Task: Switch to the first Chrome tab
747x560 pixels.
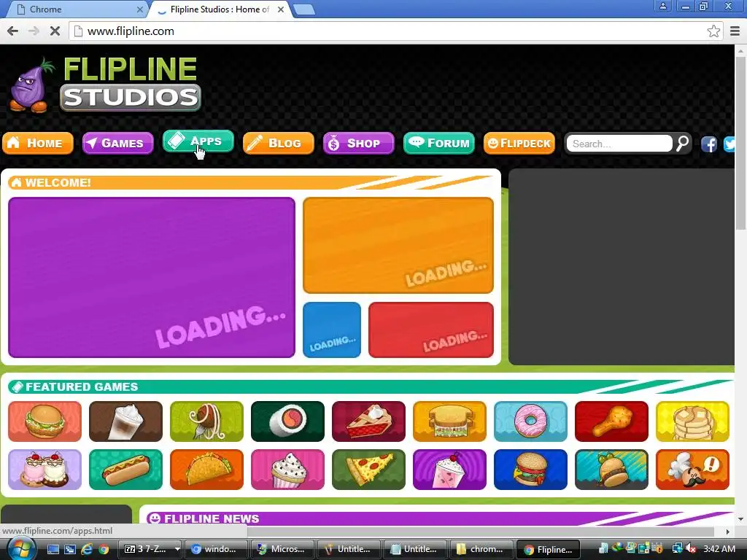Action: tap(79, 9)
